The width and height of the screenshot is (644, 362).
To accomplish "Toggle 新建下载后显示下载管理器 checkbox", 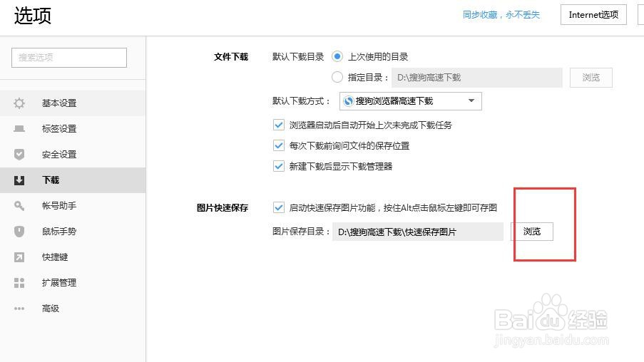I will [278, 166].
